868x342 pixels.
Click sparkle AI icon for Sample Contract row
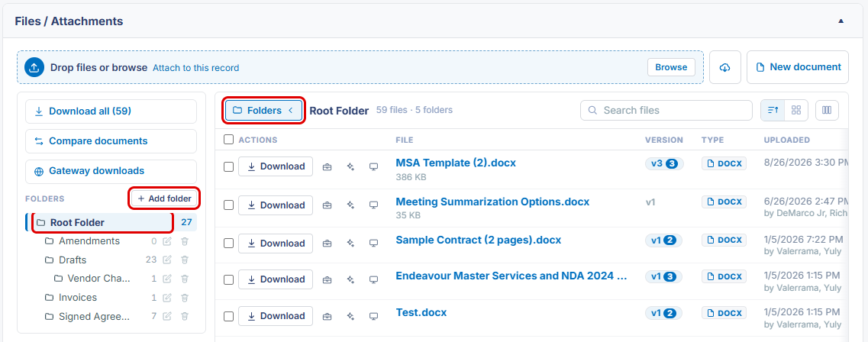click(350, 243)
